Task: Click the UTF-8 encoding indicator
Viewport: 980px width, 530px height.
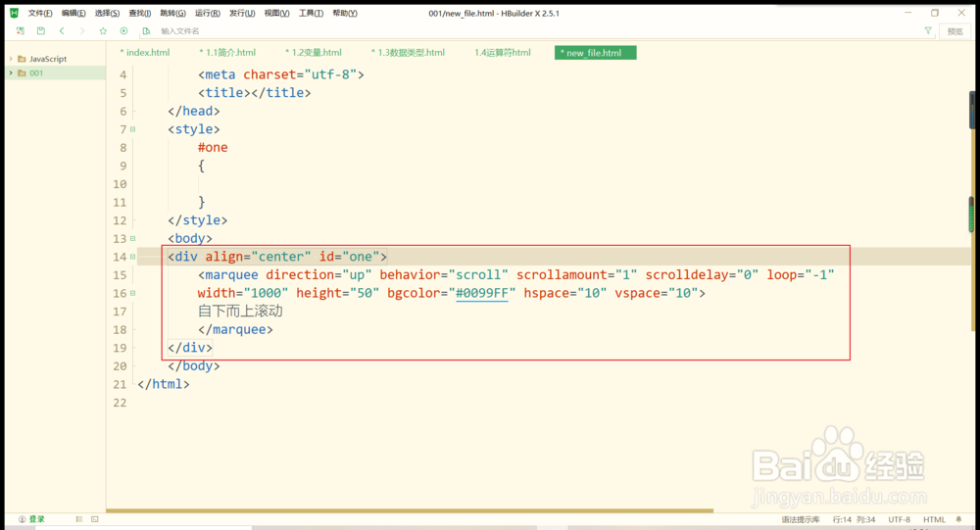Action: coord(900,519)
